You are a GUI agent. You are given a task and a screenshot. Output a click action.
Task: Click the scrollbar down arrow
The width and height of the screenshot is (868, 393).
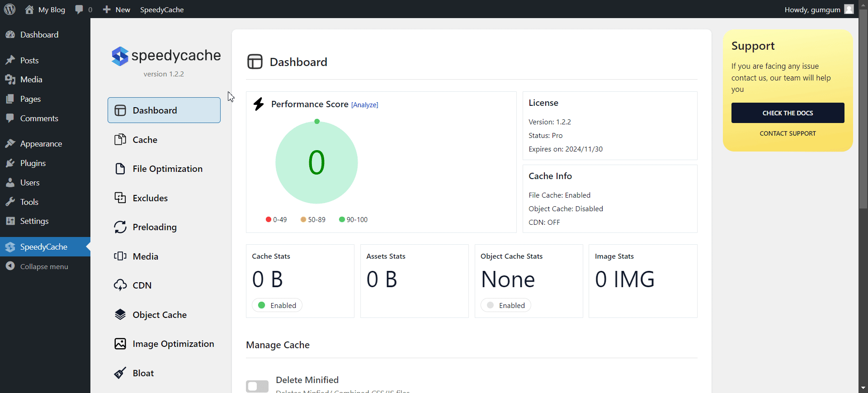(863, 388)
